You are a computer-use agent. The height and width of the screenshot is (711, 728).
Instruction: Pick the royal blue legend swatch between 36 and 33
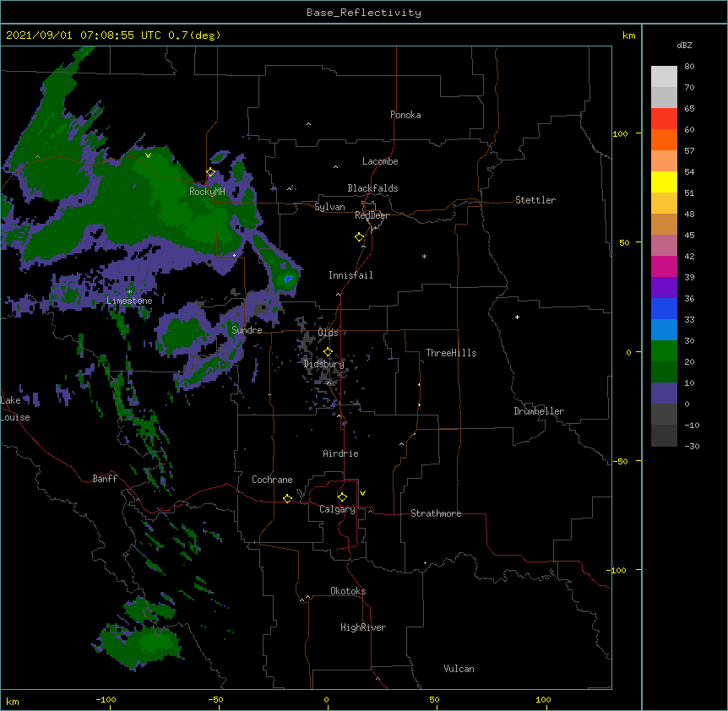click(664, 308)
